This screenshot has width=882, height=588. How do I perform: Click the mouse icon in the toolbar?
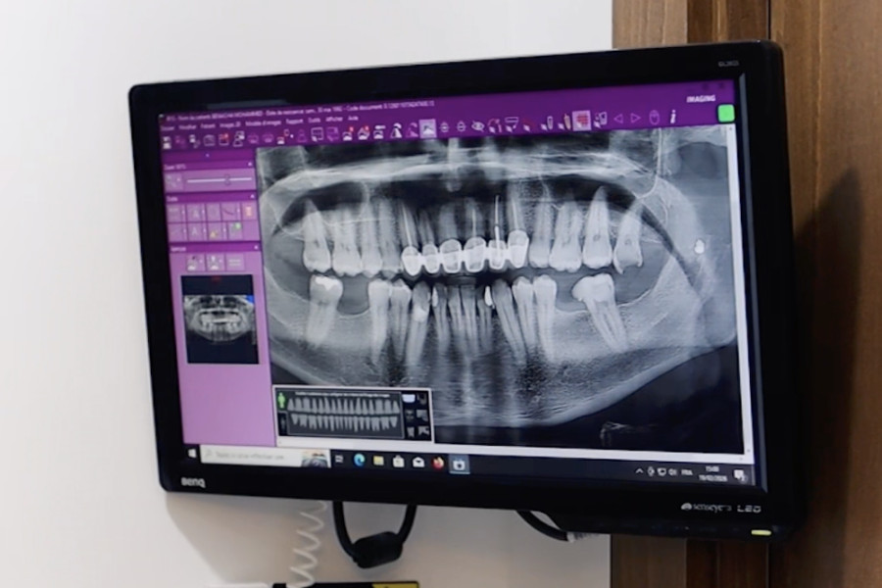(655, 118)
